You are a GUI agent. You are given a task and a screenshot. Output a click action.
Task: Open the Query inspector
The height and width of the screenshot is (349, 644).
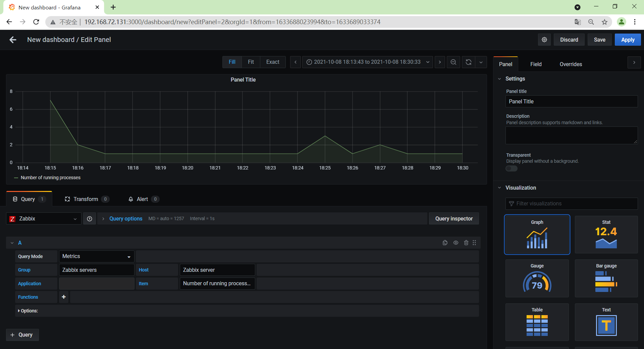[x=454, y=219]
